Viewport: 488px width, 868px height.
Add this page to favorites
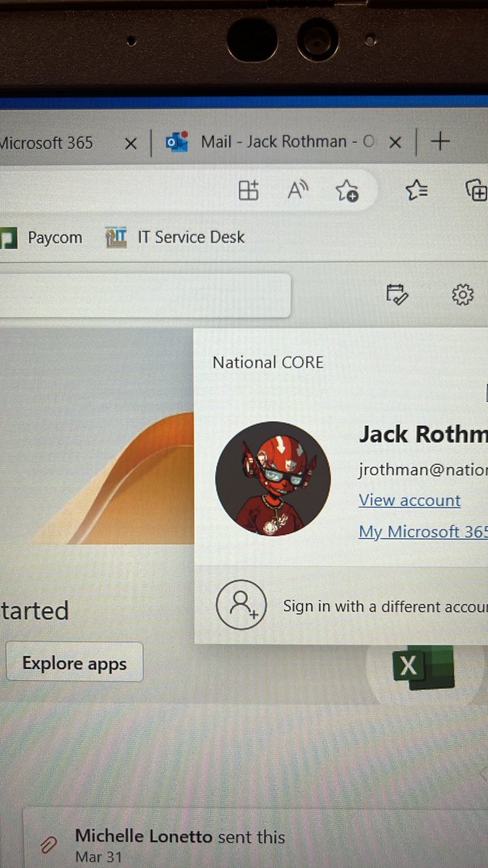tap(346, 191)
